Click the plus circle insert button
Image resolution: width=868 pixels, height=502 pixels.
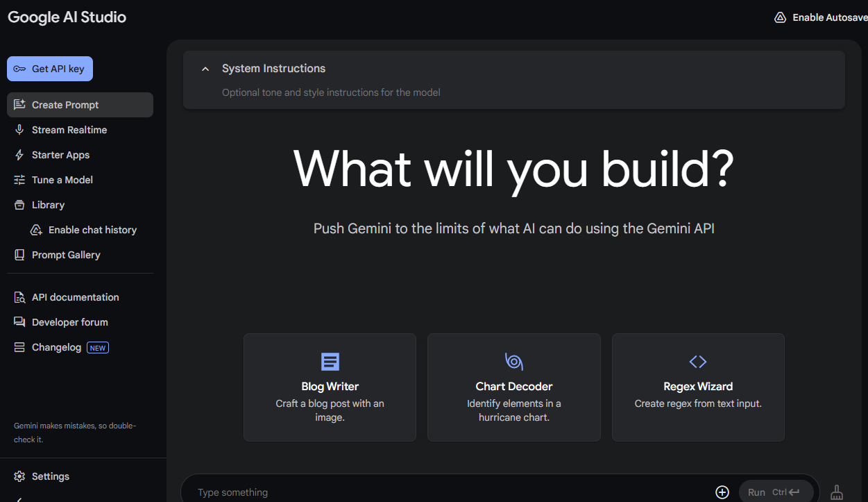(722, 492)
